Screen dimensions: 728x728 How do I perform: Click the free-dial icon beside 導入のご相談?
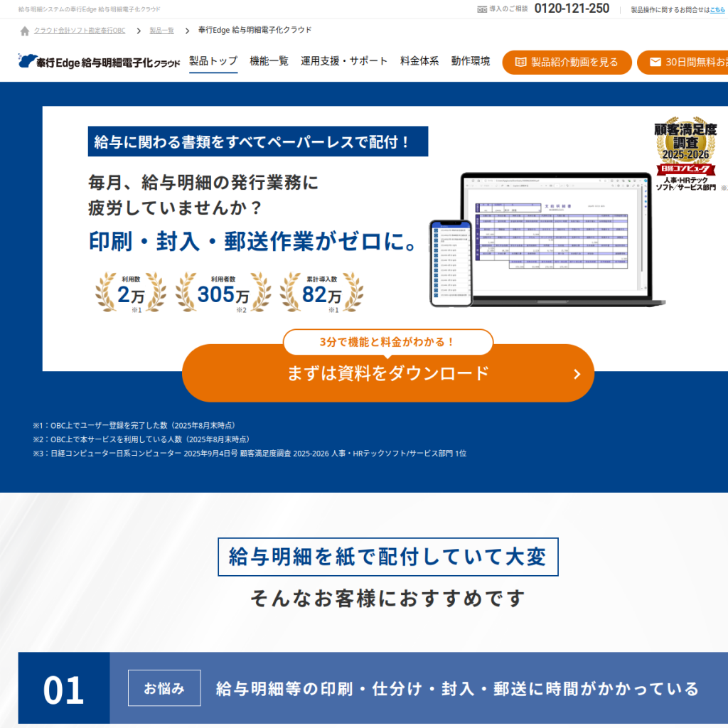pyautogui.click(x=482, y=9)
